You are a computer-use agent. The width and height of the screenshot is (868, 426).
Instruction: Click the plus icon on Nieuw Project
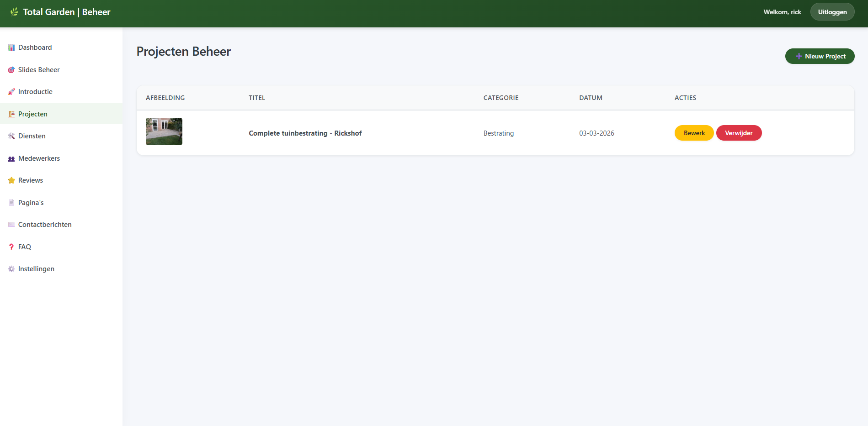[799, 56]
